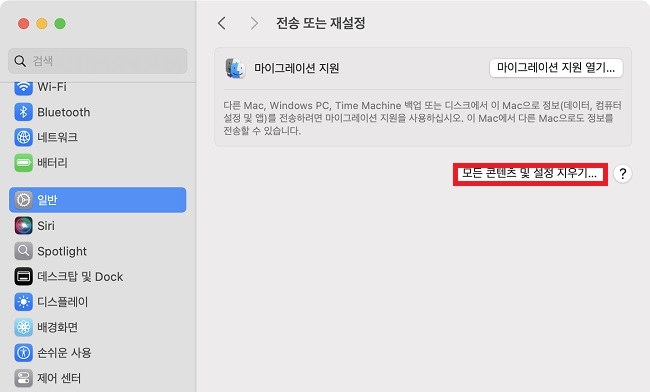Select the 배터리 battery icon
This screenshot has height=392, width=650.
click(x=23, y=163)
